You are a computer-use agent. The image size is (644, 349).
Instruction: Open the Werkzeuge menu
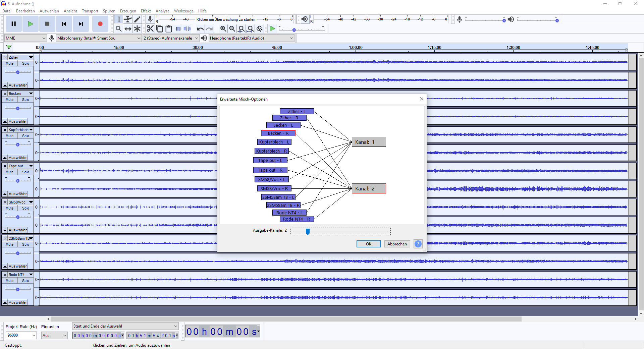[x=183, y=11]
